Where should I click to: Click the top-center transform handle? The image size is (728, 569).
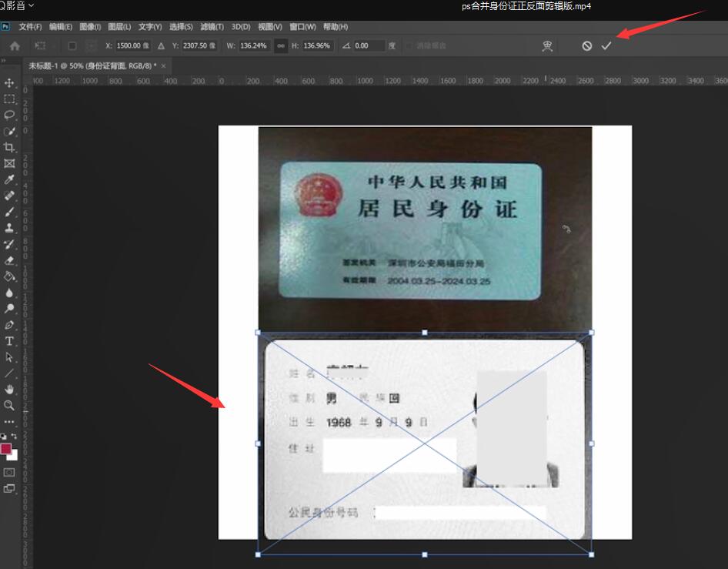424,333
